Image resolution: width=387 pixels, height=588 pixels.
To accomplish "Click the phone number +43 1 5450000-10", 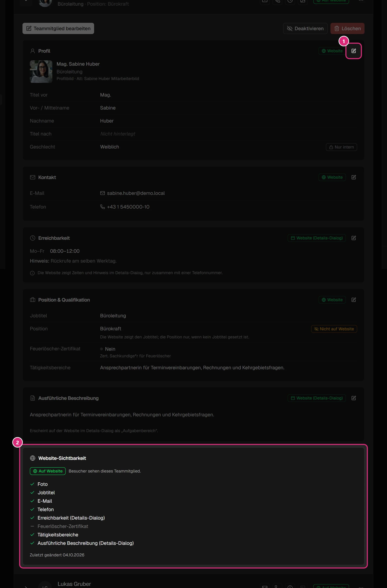I will 128,207.
